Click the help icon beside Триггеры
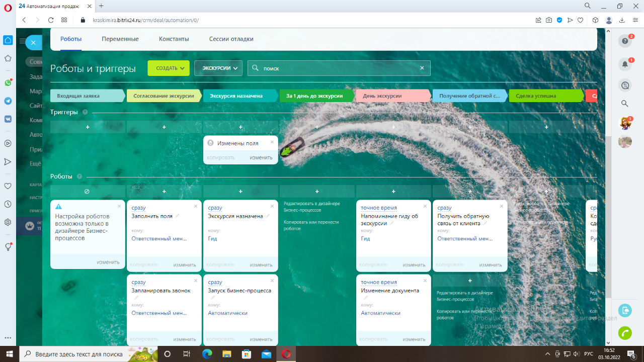This screenshot has width=644, height=362. (85, 112)
